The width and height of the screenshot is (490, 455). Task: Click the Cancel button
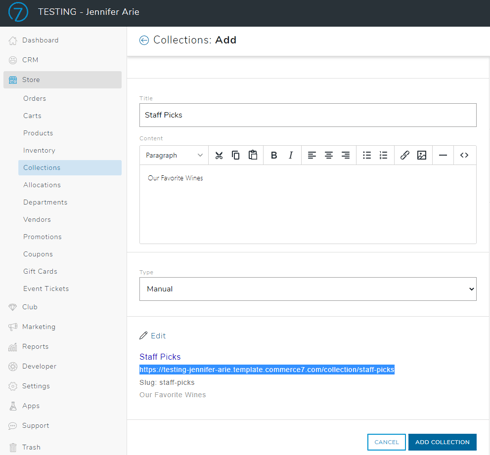(x=386, y=442)
